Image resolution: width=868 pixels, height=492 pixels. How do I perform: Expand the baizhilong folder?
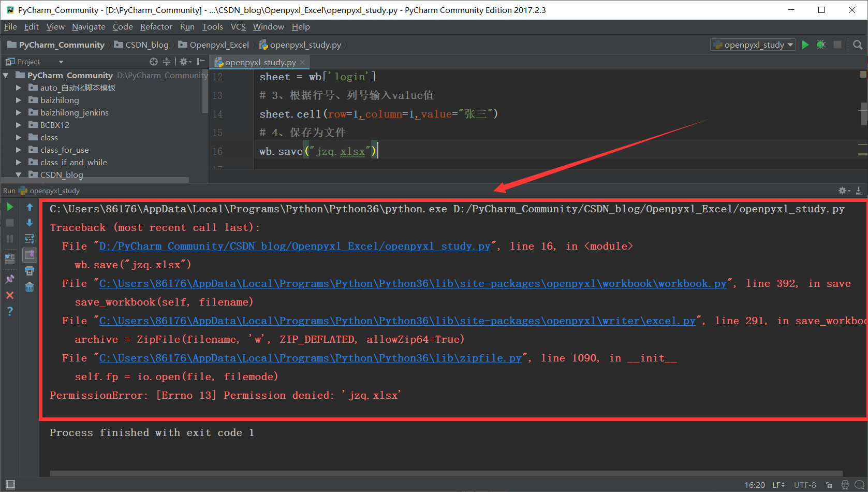tap(19, 100)
